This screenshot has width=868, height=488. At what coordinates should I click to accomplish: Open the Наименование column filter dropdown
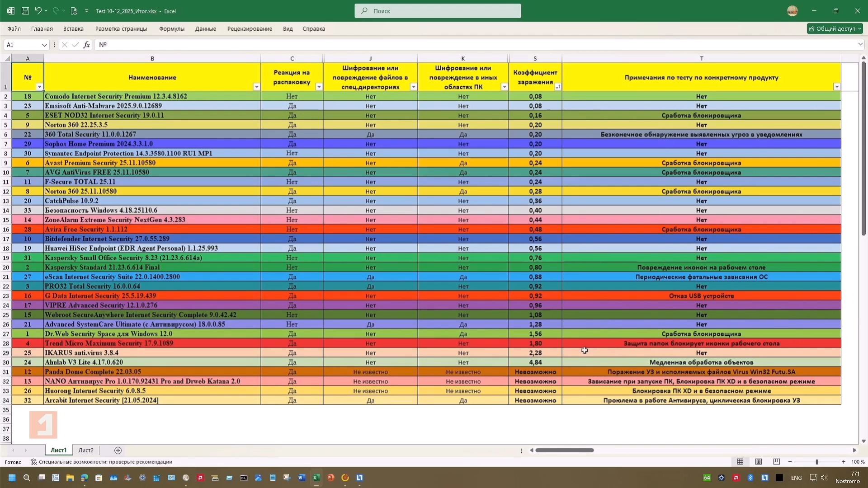[x=256, y=87]
